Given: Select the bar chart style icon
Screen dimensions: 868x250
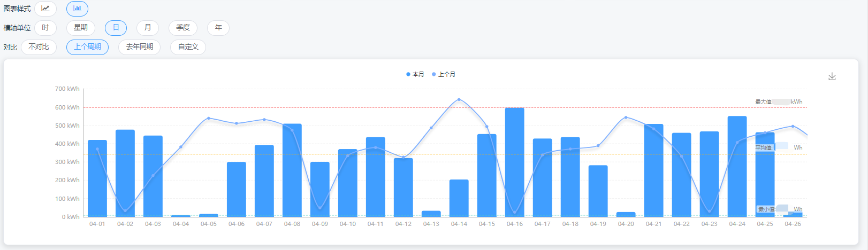Looking at the screenshot, I should pyautogui.click(x=77, y=9).
